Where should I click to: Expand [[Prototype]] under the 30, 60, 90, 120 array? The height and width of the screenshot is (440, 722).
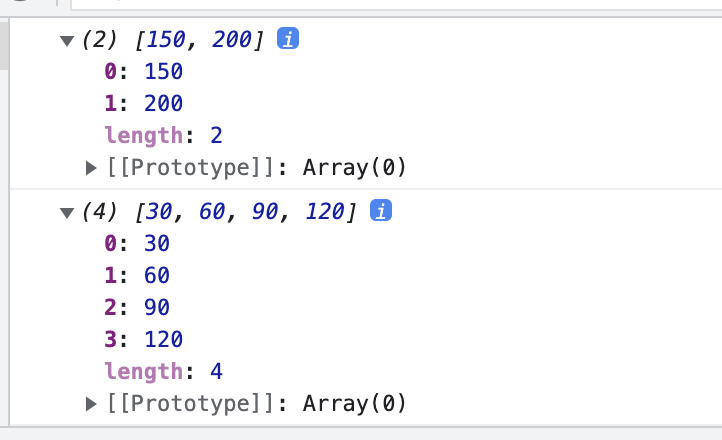[91, 404]
